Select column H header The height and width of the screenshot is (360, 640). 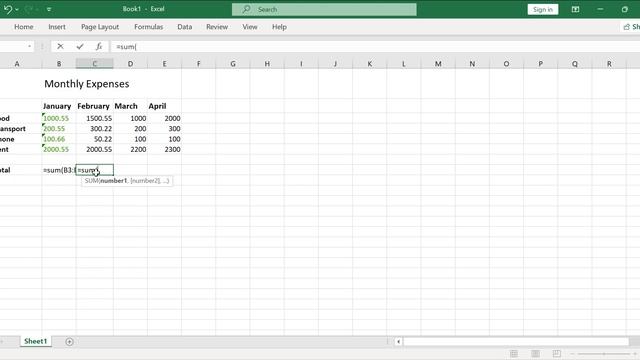point(267,64)
